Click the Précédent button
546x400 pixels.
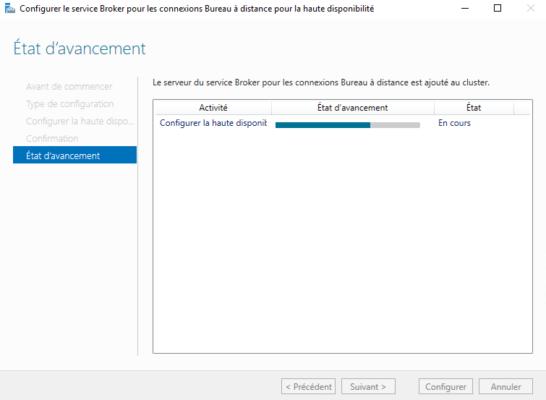click(x=308, y=386)
